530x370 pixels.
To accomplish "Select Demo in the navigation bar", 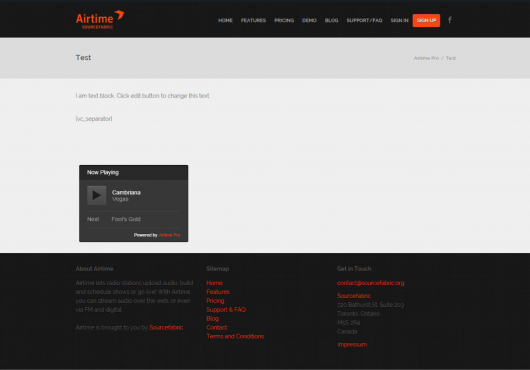I will click(309, 20).
